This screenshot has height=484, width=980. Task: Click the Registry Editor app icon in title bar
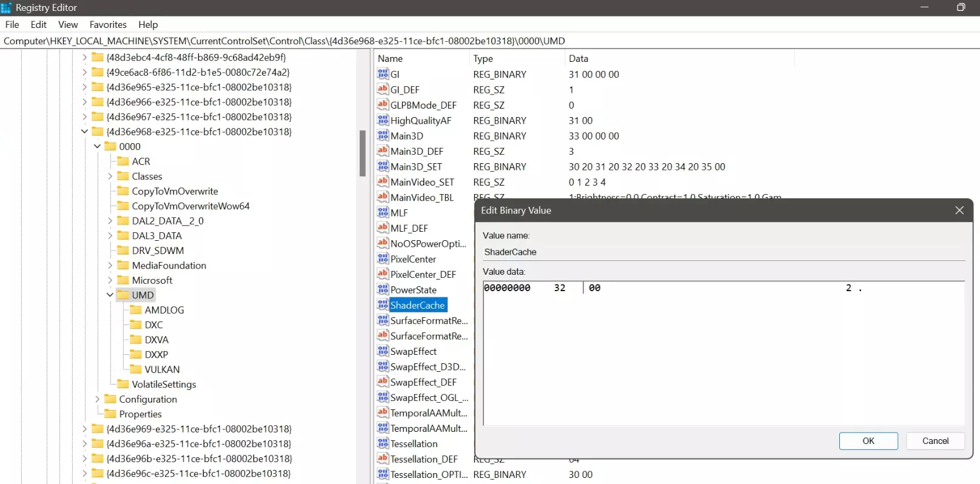coord(7,8)
